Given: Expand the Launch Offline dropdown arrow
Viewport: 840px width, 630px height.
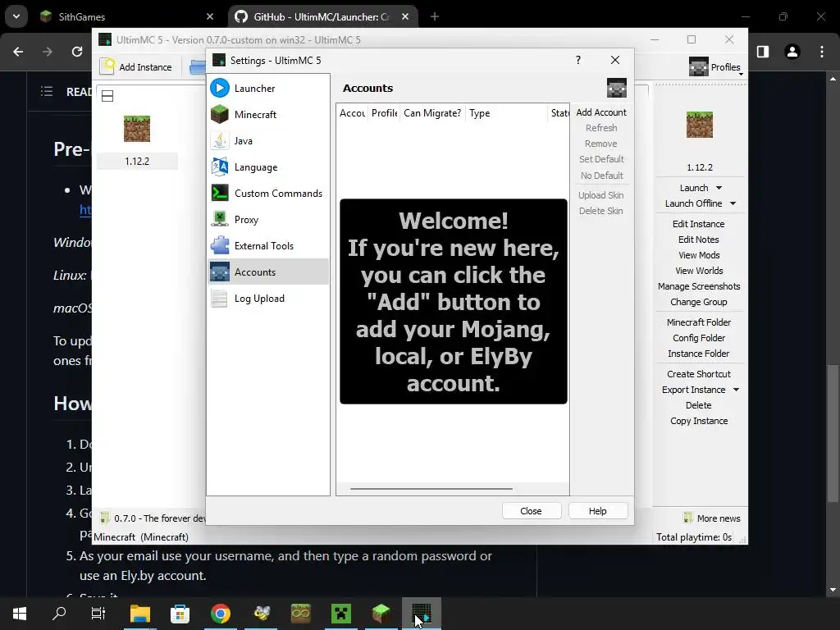Looking at the screenshot, I should point(733,203).
